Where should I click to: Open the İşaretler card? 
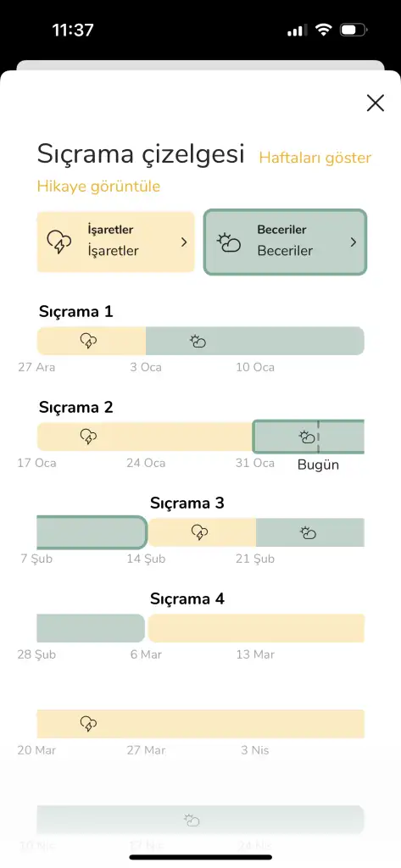click(116, 242)
